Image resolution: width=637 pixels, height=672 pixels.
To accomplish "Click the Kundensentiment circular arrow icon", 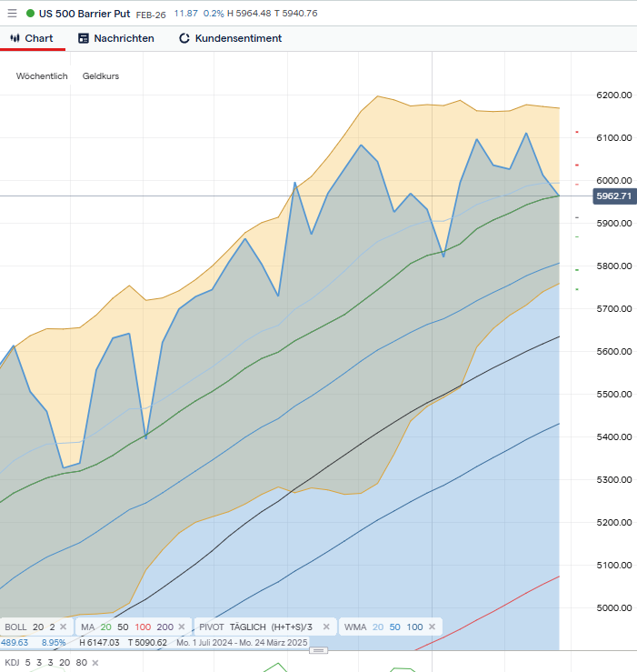I will (x=184, y=38).
